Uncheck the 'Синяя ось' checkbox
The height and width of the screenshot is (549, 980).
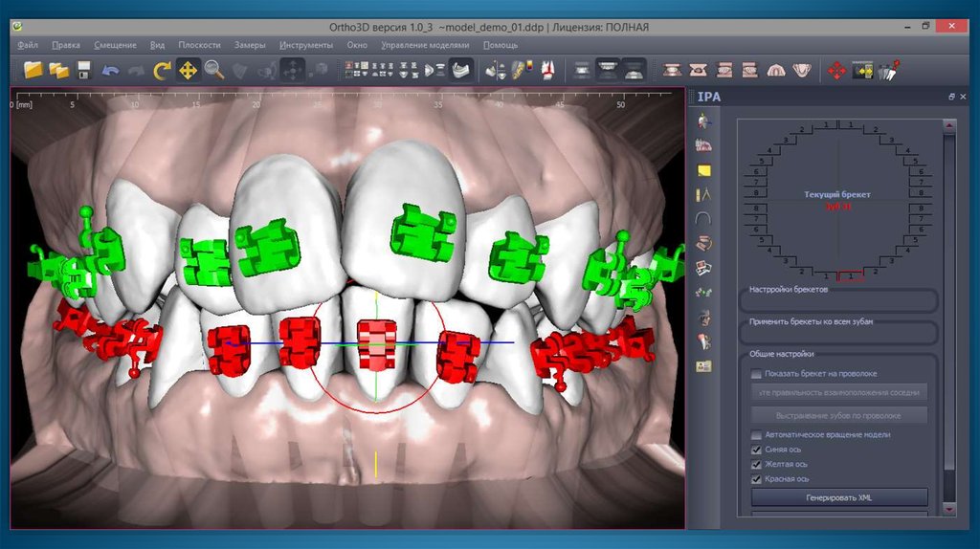pyautogui.click(x=757, y=450)
